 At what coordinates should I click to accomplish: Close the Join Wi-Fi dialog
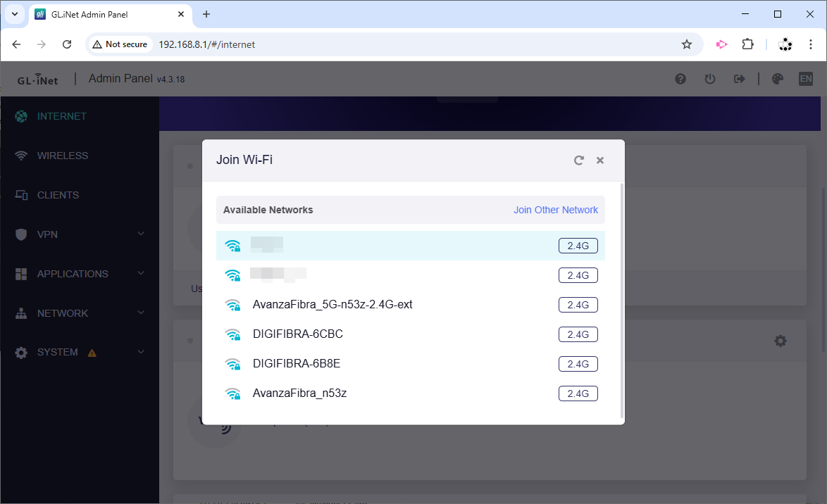[x=600, y=160]
